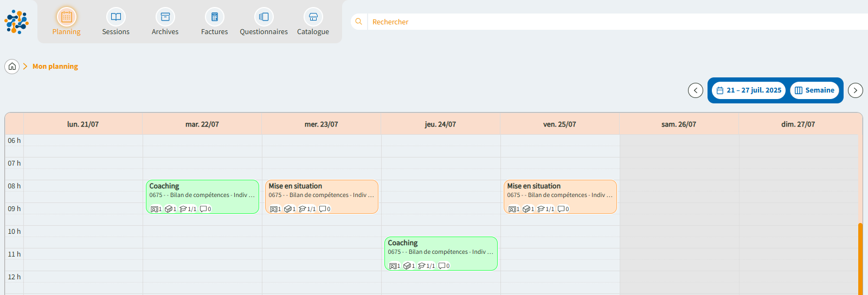The width and height of the screenshot is (868, 295).
Task: Click comment icon on Tuesday Coaching event
Action: (x=203, y=209)
